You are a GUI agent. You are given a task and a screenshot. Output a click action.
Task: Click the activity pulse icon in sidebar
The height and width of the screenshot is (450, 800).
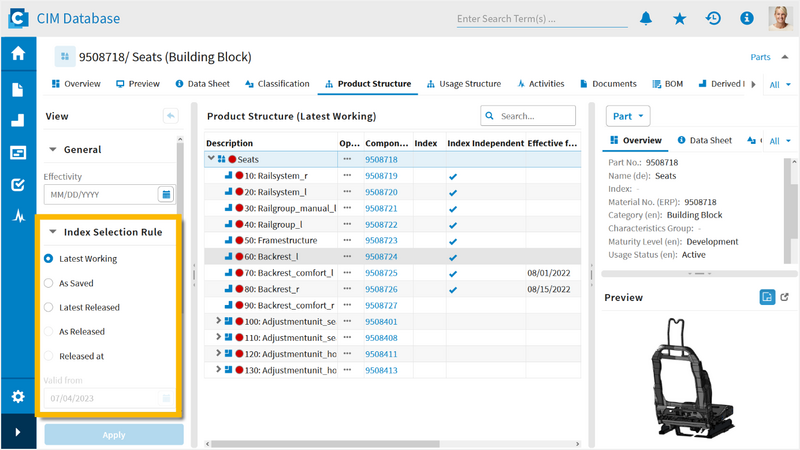click(18, 216)
